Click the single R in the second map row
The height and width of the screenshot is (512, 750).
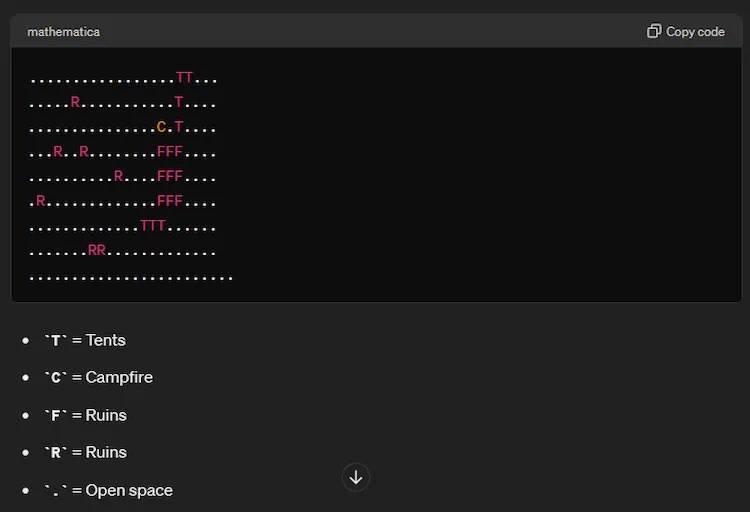(x=75, y=102)
